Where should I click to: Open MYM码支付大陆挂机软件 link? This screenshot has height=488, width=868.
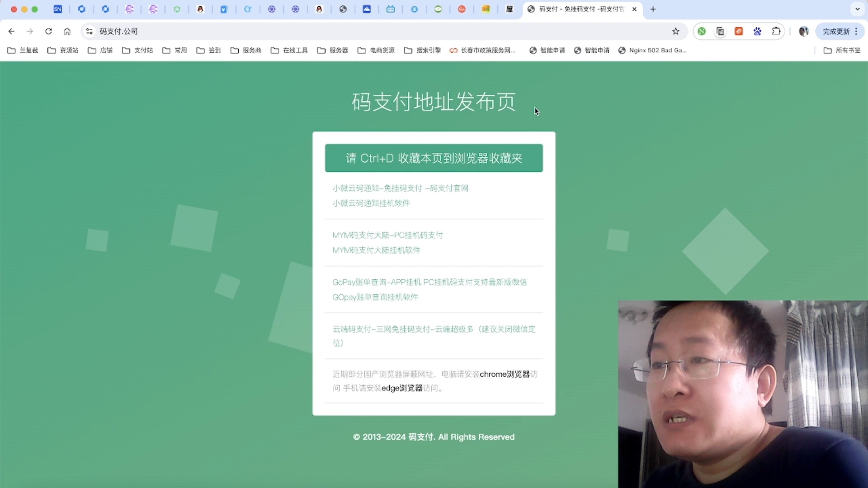pyautogui.click(x=376, y=250)
